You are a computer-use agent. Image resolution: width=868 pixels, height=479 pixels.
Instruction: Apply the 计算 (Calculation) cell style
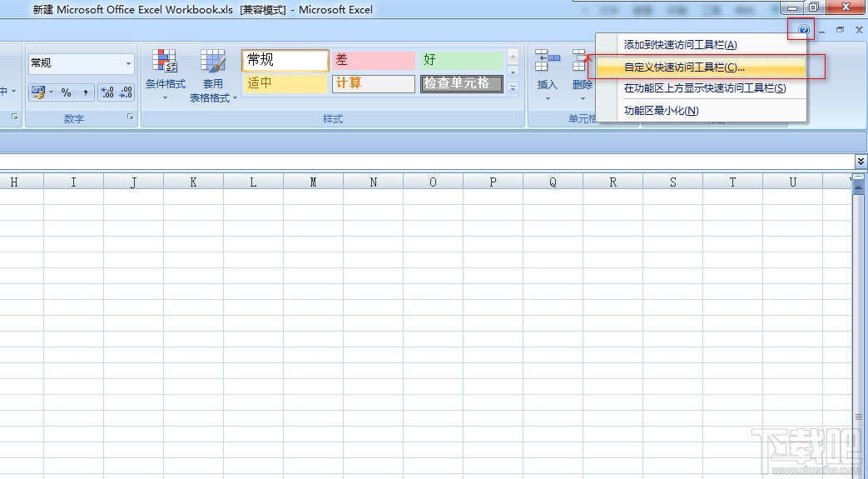click(x=373, y=83)
